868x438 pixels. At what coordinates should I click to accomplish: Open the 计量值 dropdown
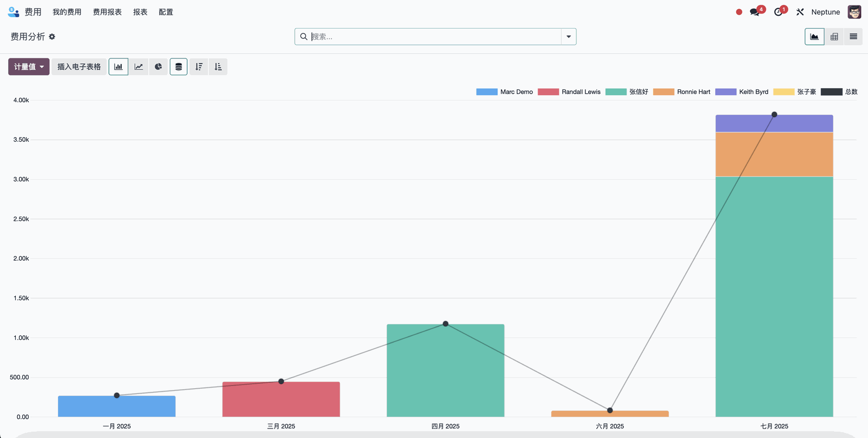click(29, 67)
